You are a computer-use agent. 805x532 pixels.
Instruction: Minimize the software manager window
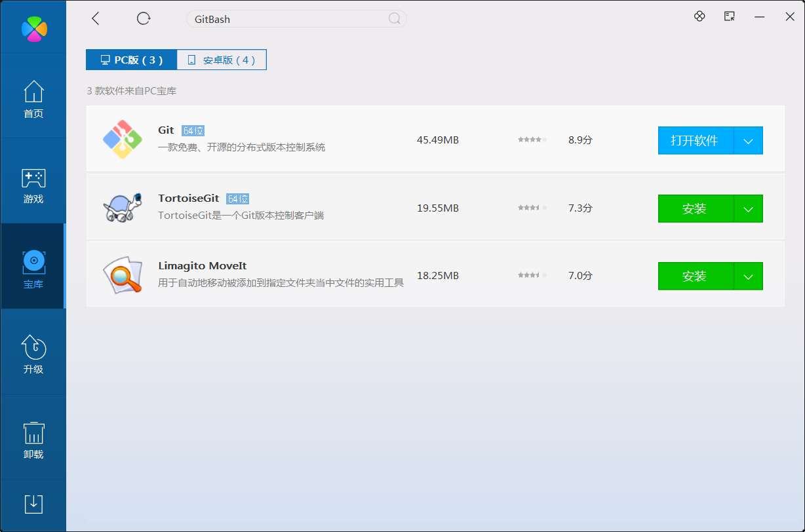point(760,17)
